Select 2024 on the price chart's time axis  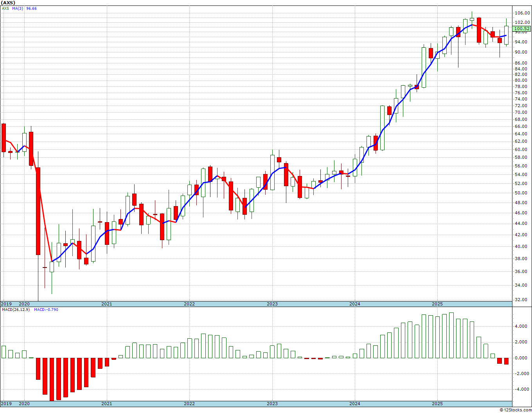click(x=355, y=304)
